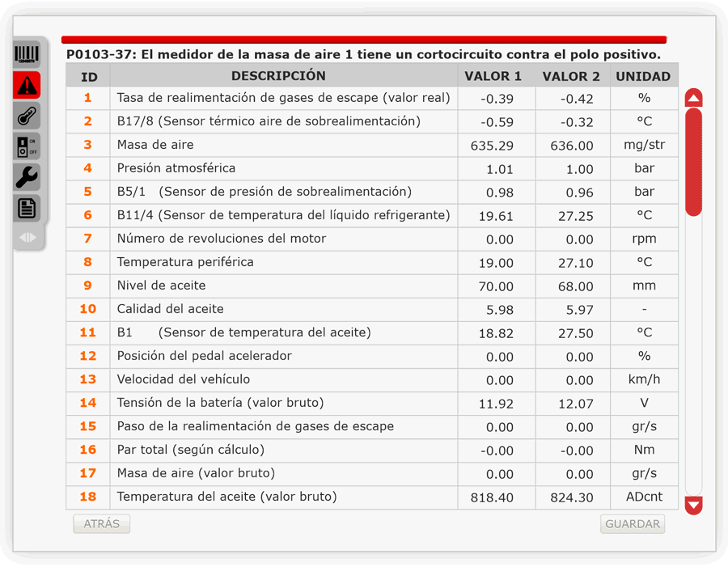Select 'Masa de aire (valor bruto)' row
This screenshot has width=728, height=567.
click(x=372, y=474)
